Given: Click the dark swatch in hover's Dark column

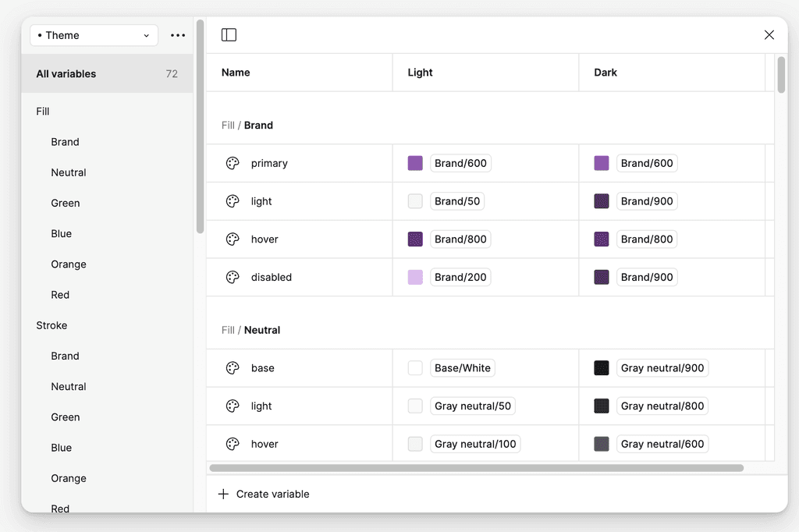Looking at the screenshot, I should tap(602, 443).
